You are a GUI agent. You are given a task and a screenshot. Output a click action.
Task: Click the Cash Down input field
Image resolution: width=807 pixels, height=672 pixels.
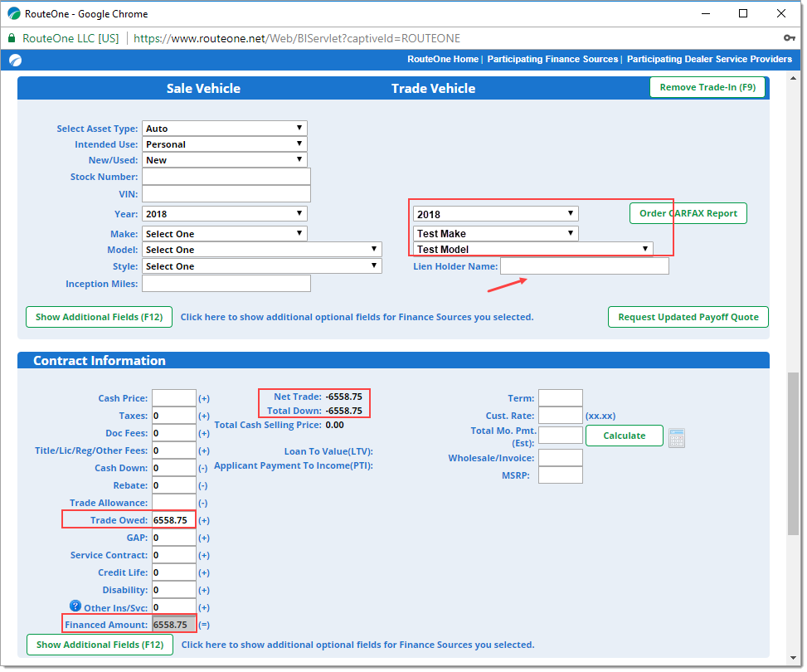(174, 468)
